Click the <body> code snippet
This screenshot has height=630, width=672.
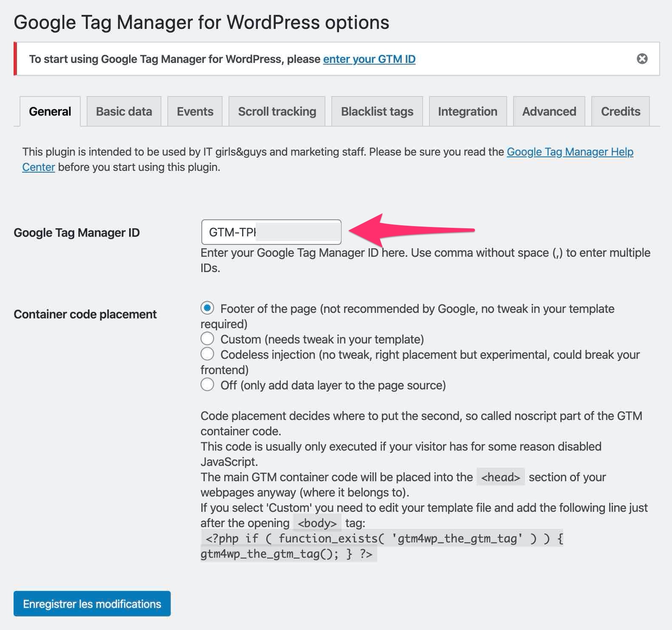click(x=317, y=523)
